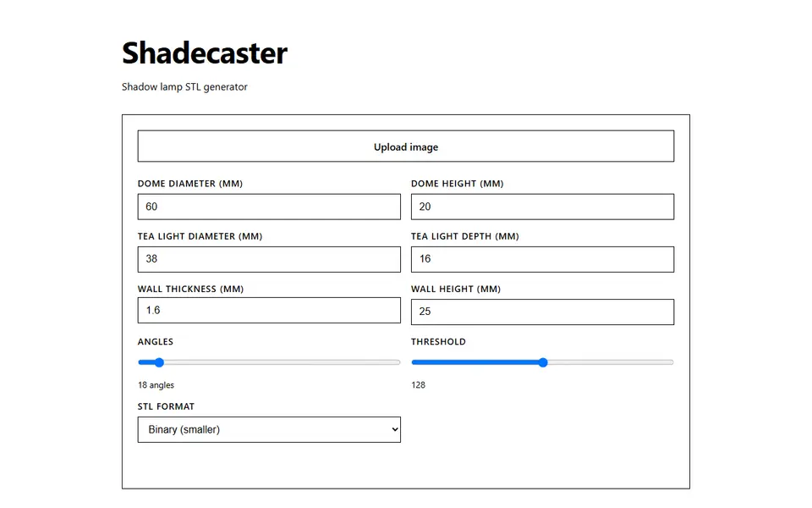The height and width of the screenshot is (508, 812).
Task: Click the TEA LIGHT DIAMETER (MM) label
Action: coord(200,236)
